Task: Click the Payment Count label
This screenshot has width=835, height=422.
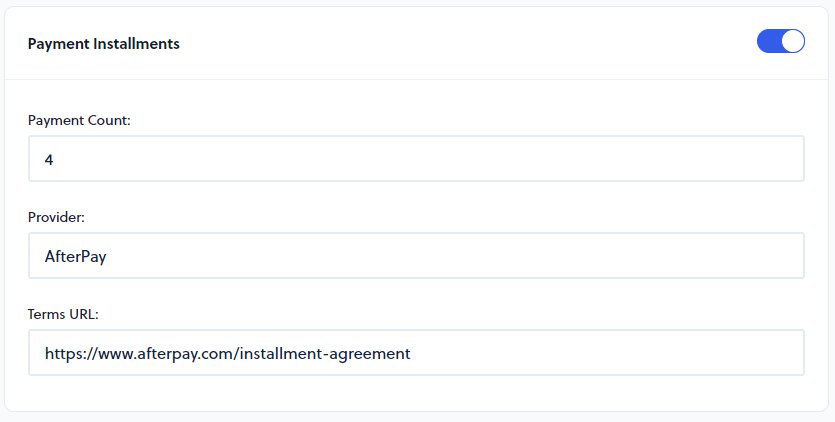Action: coord(79,120)
